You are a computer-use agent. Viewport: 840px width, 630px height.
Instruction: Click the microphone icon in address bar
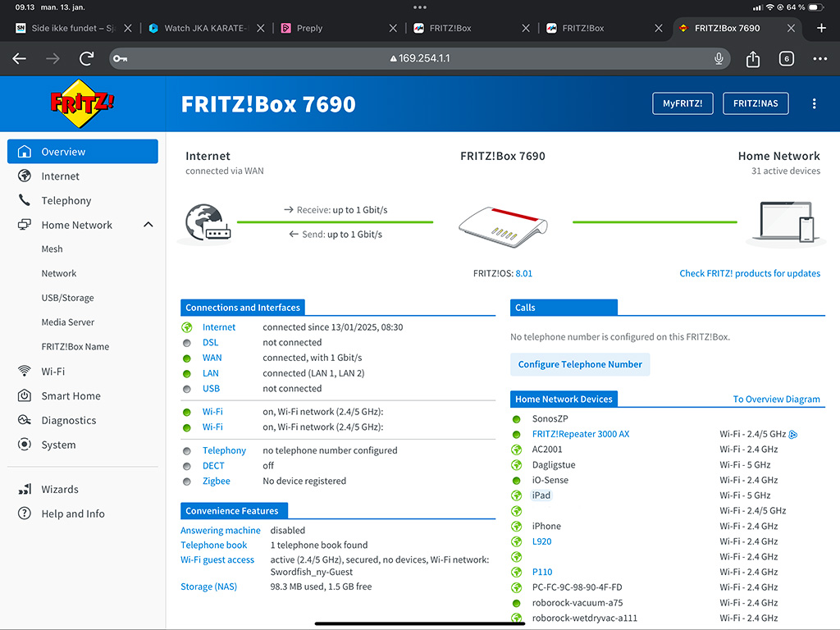click(719, 59)
